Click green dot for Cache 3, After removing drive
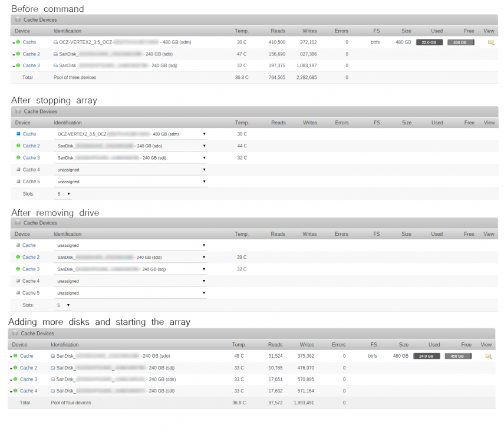Viewport: 504px width, 442px height. point(18,269)
